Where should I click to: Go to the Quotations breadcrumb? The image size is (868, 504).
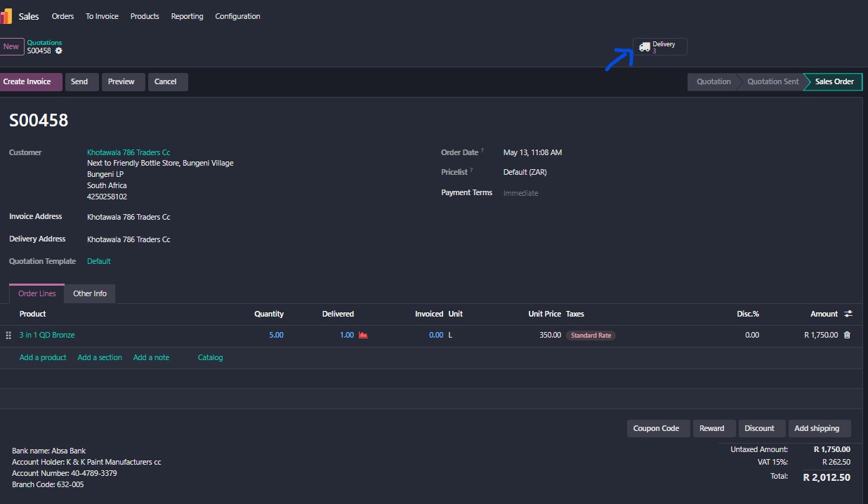tap(44, 42)
